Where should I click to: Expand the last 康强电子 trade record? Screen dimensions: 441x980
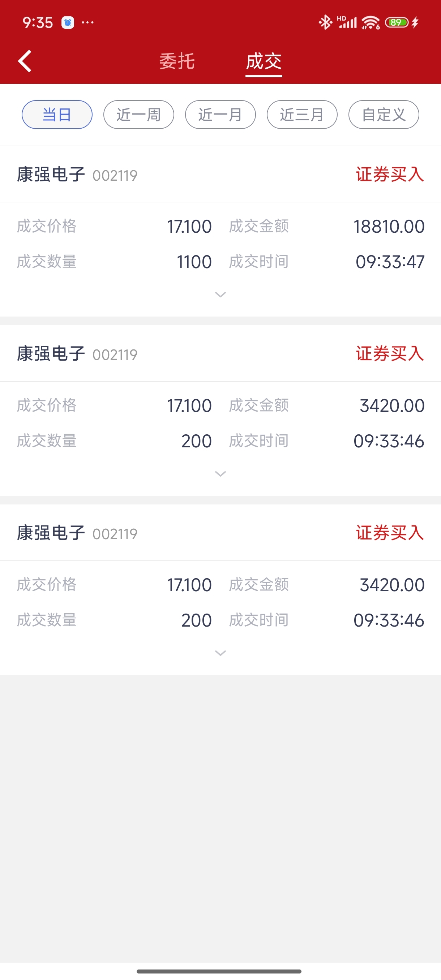(221, 653)
